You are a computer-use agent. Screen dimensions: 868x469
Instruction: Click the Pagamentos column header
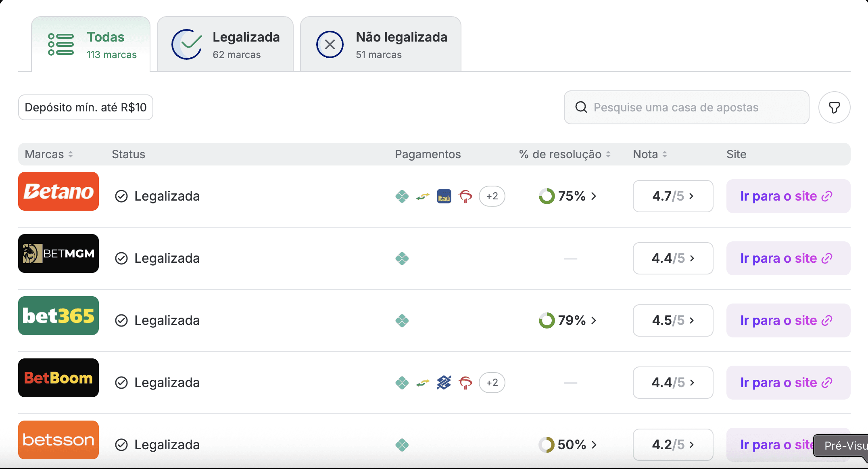click(x=428, y=154)
